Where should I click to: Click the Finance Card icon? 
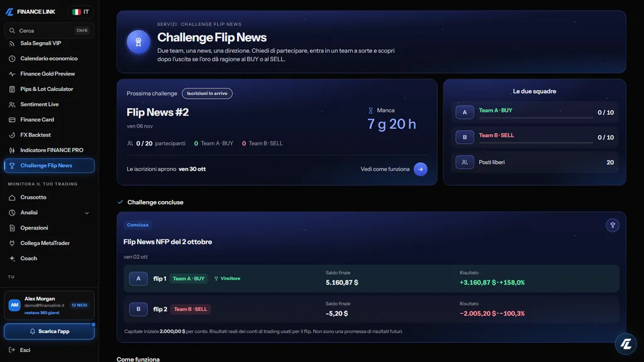click(12, 120)
